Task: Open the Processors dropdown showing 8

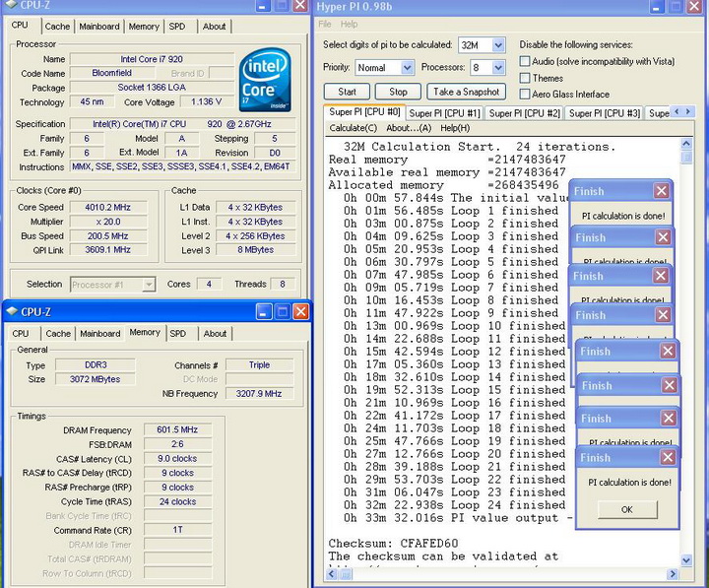Action: tap(498, 67)
